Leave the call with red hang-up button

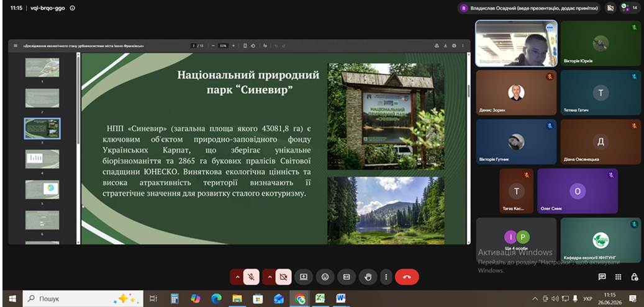click(x=407, y=277)
